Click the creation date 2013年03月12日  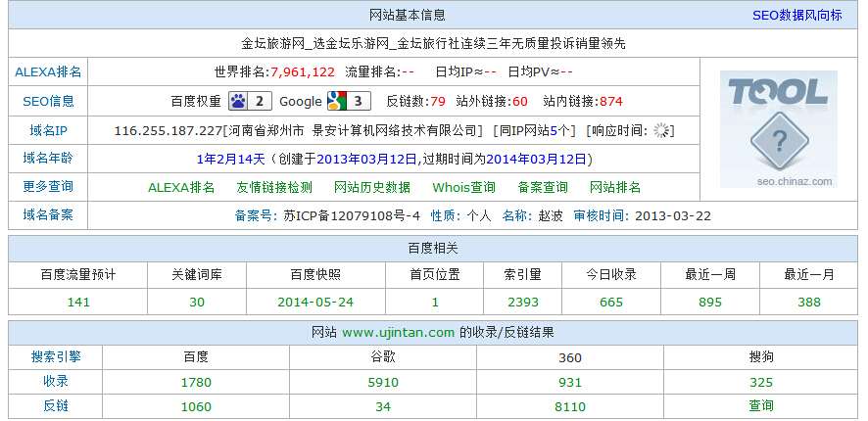366,160
